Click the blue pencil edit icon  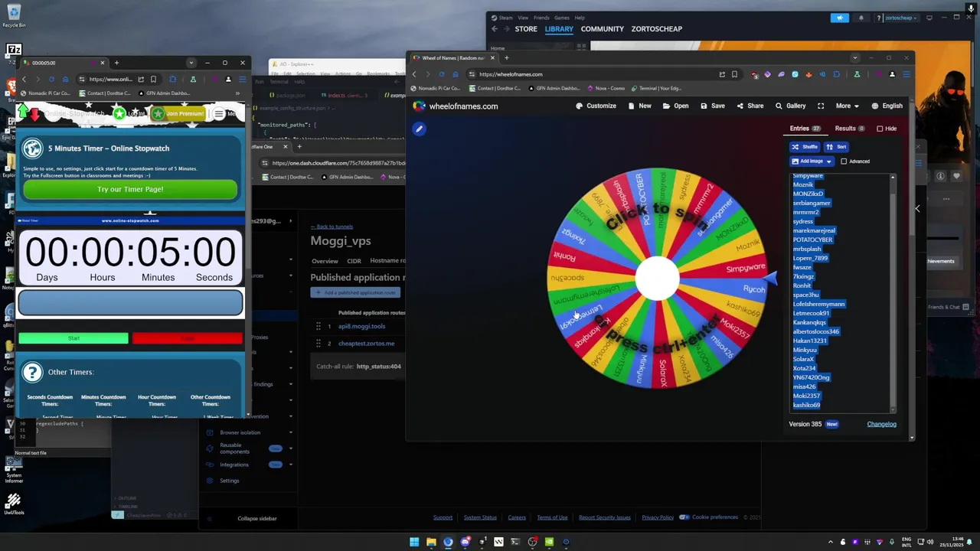coord(419,129)
